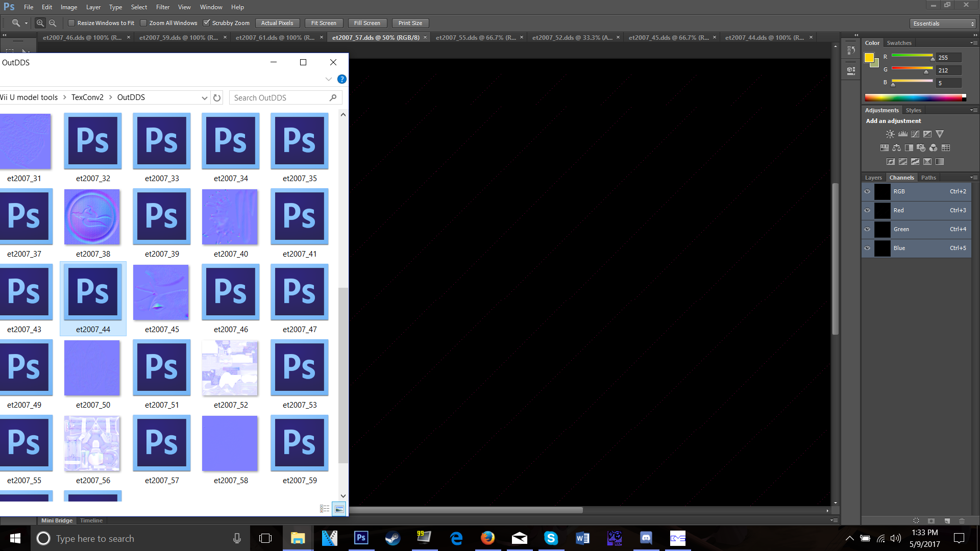Click the Print Size button
Image resolution: width=980 pixels, height=551 pixels.
click(x=410, y=23)
